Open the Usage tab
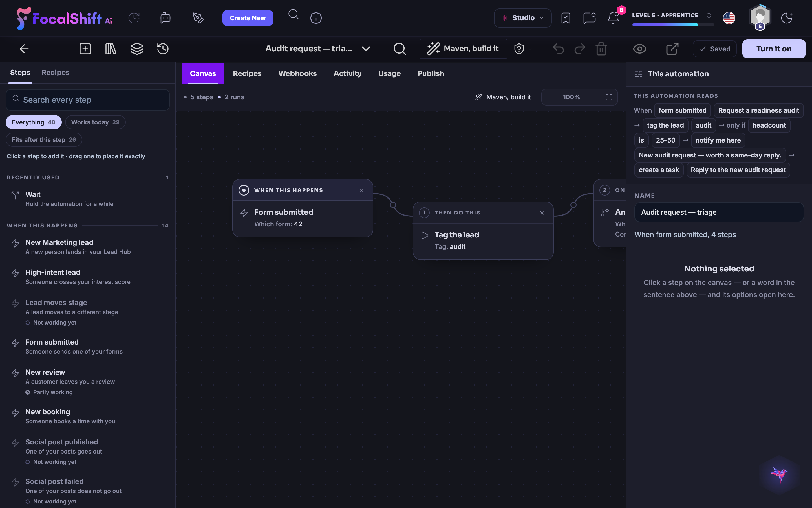This screenshot has height=508, width=812. tap(389, 73)
